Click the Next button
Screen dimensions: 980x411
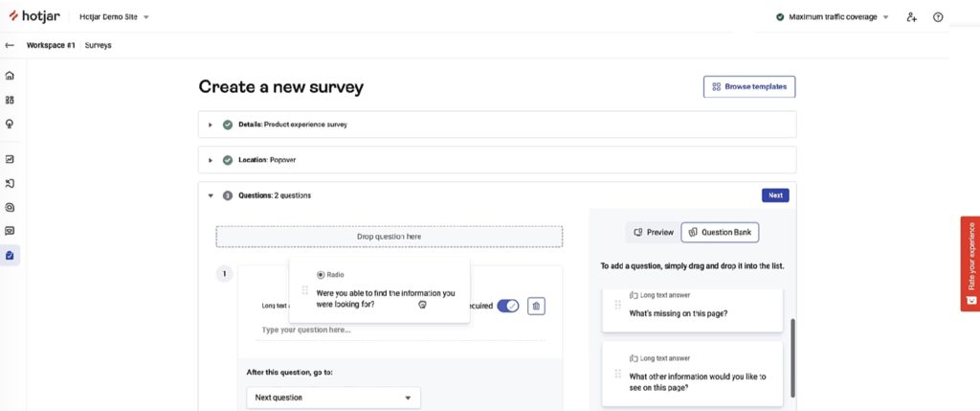click(775, 195)
